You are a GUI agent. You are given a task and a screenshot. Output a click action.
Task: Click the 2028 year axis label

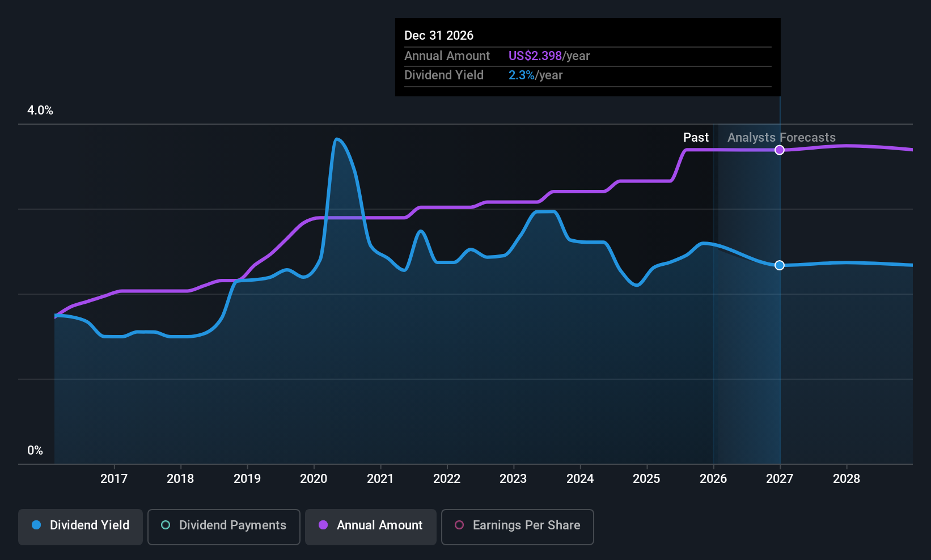point(847,478)
